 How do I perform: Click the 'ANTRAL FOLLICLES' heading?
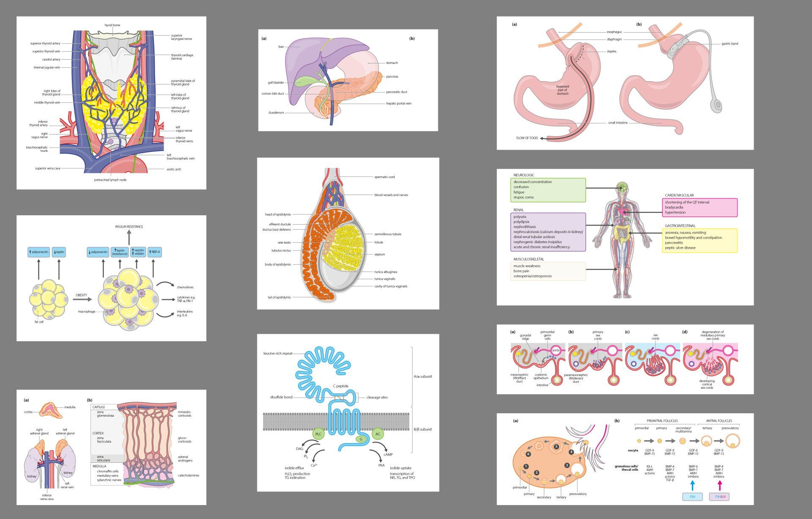719,421
